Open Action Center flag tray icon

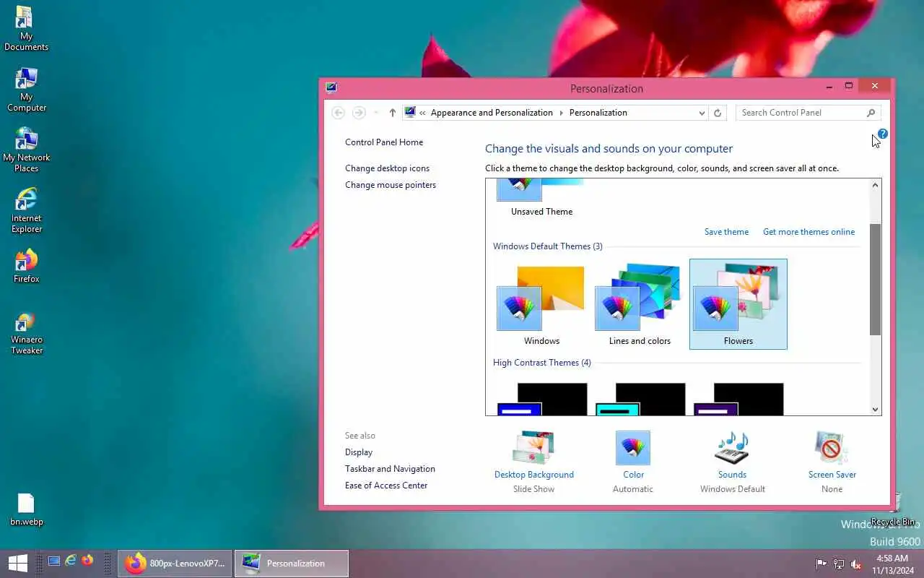pyautogui.click(x=821, y=564)
